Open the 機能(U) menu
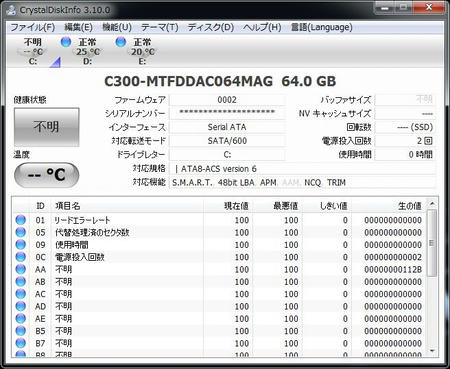Viewport: 450px width, 369px height. (x=117, y=27)
